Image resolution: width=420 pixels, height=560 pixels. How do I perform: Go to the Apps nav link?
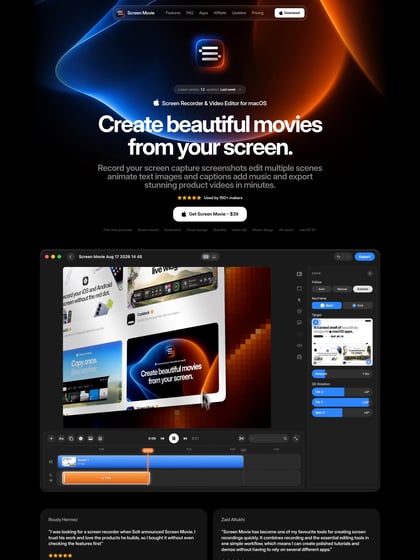pos(204,13)
